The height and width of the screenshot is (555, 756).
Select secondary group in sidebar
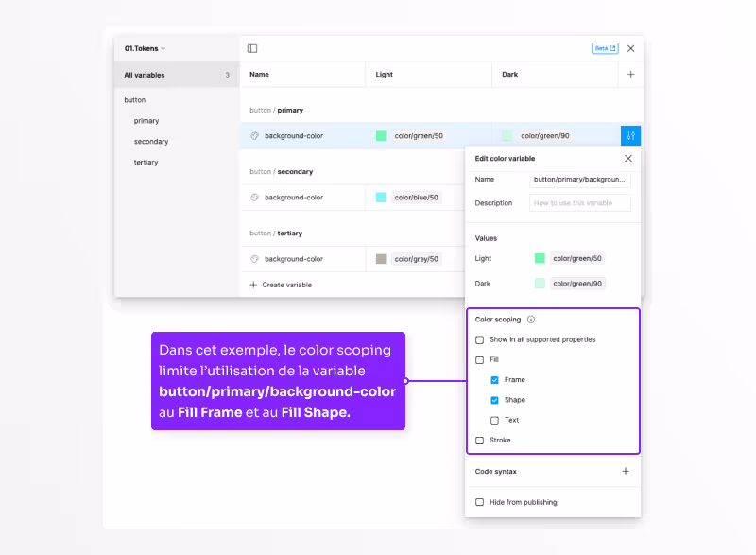[x=151, y=141]
